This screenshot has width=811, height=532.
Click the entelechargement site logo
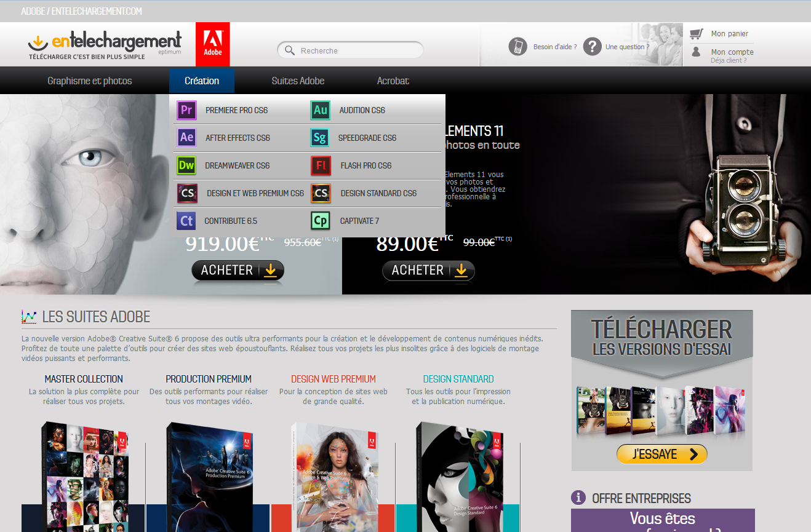(x=105, y=45)
